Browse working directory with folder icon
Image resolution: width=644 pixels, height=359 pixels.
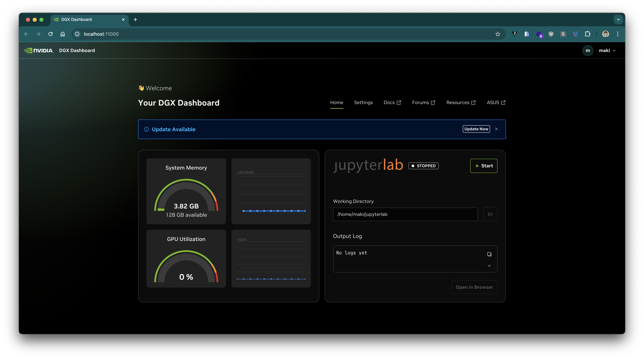(x=490, y=214)
